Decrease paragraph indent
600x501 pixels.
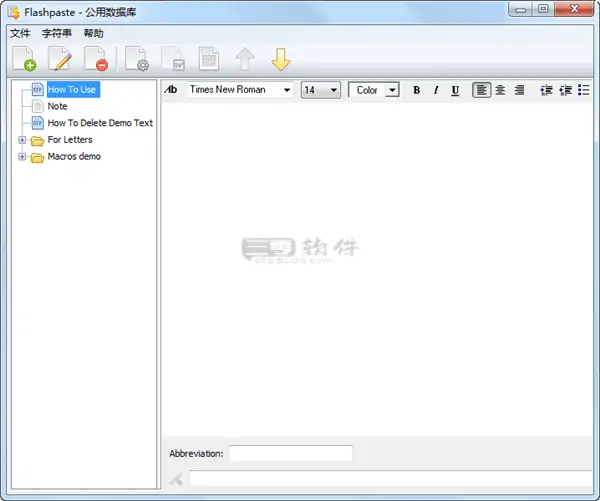pos(546,90)
